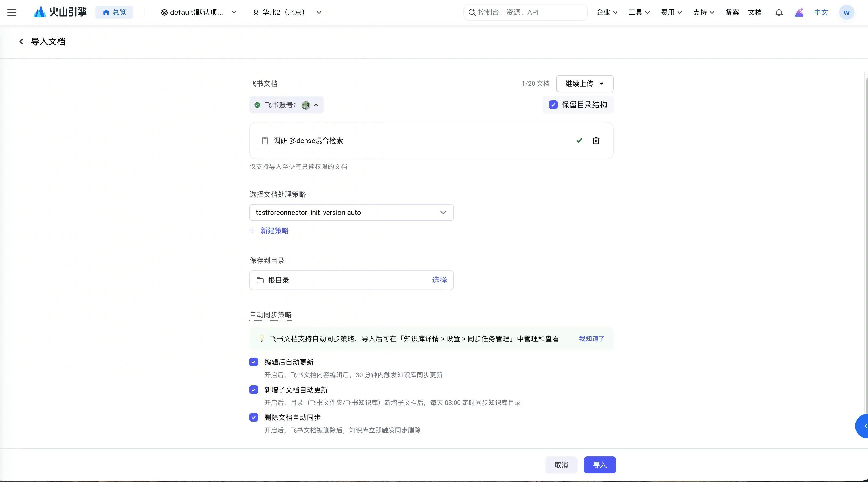868x482 pixels.
Task: Click 选择 to choose save directory
Action: [439, 280]
